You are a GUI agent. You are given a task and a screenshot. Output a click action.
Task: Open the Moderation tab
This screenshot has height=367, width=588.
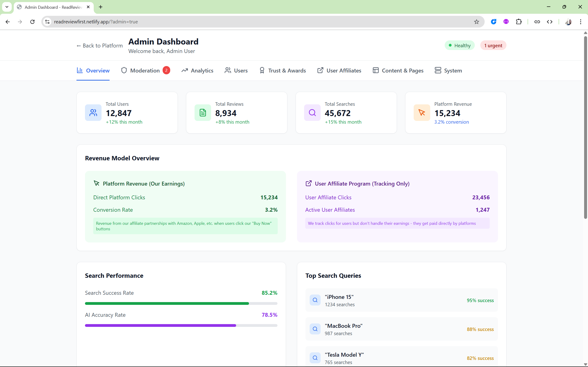[145, 71]
